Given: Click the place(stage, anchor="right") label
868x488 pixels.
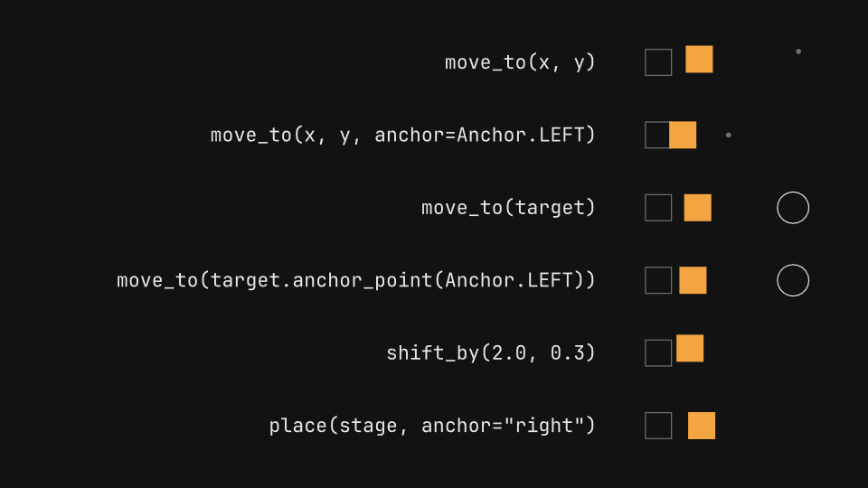Looking at the screenshot, I should pos(432,426).
